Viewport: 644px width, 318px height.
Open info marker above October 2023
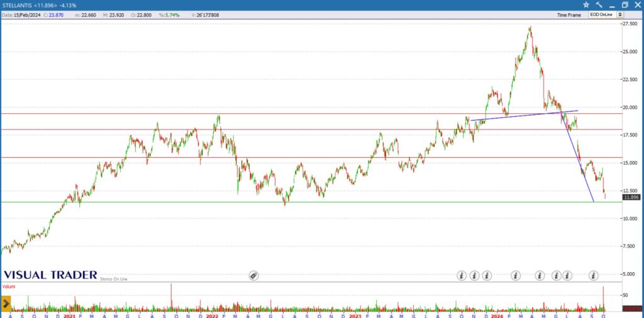coord(461,275)
